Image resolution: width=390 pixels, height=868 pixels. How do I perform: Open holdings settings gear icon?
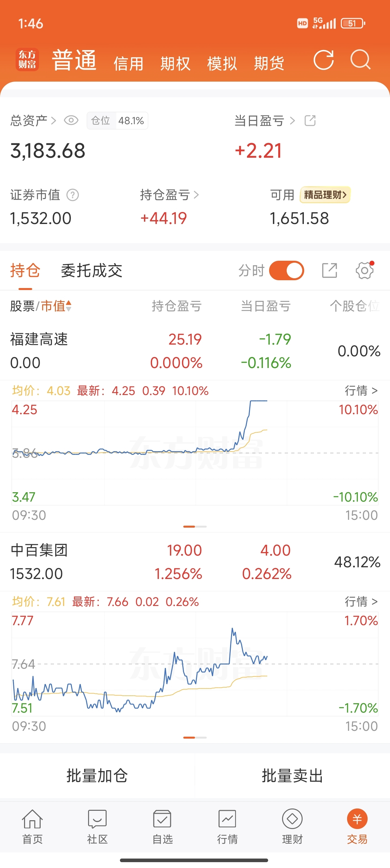pos(365,270)
